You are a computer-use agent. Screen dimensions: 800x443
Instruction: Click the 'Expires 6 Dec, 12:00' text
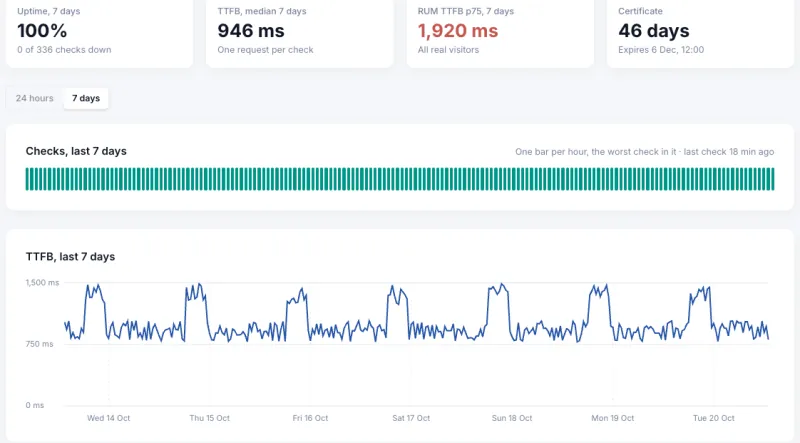[661, 50]
